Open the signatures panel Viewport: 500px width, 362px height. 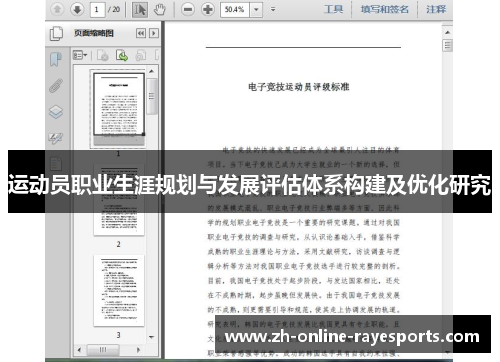point(56,138)
